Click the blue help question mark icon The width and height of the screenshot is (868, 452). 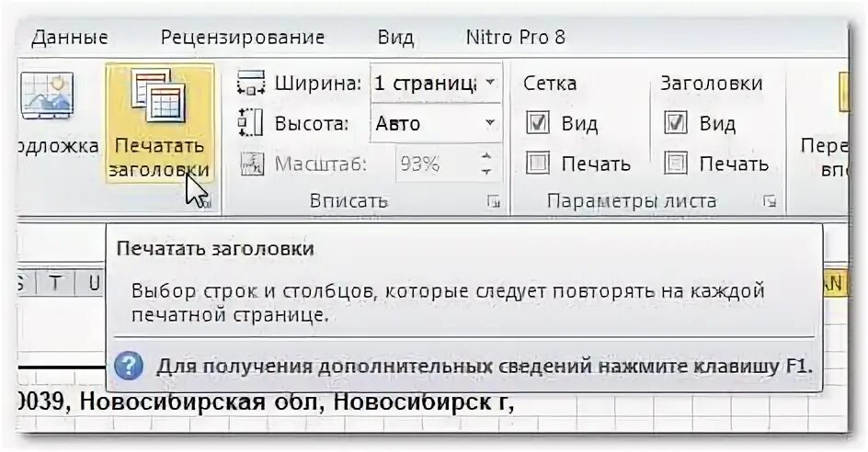click(x=129, y=367)
